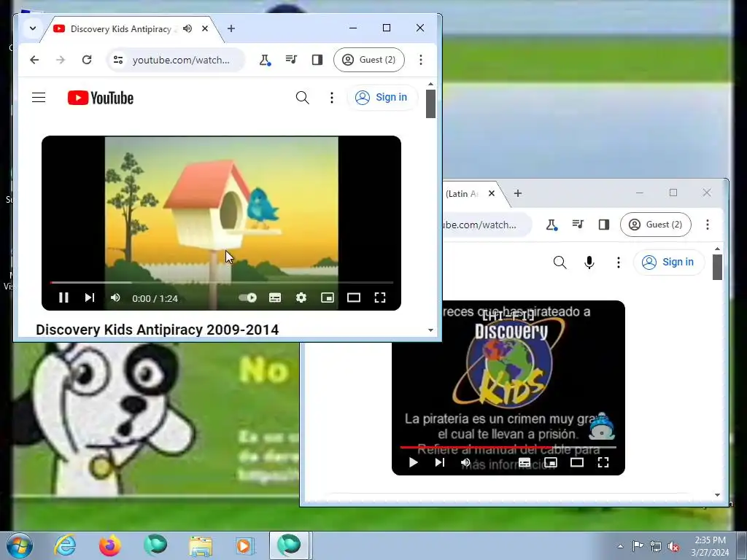Click Sign in button in front window
This screenshot has width=747, height=560.
pyautogui.click(x=382, y=98)
